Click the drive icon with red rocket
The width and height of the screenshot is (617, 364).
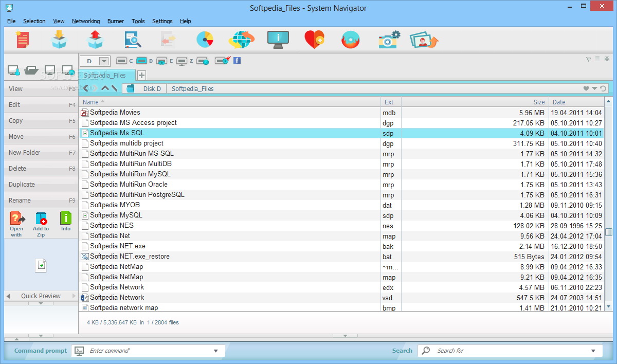(x=222, y=61)
